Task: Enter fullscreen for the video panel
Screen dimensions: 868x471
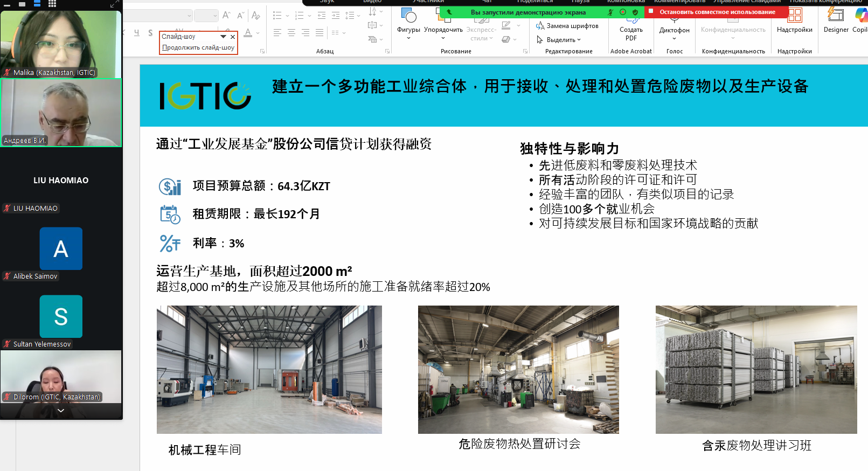Action: pyautogui.click(x=114, y=4)
